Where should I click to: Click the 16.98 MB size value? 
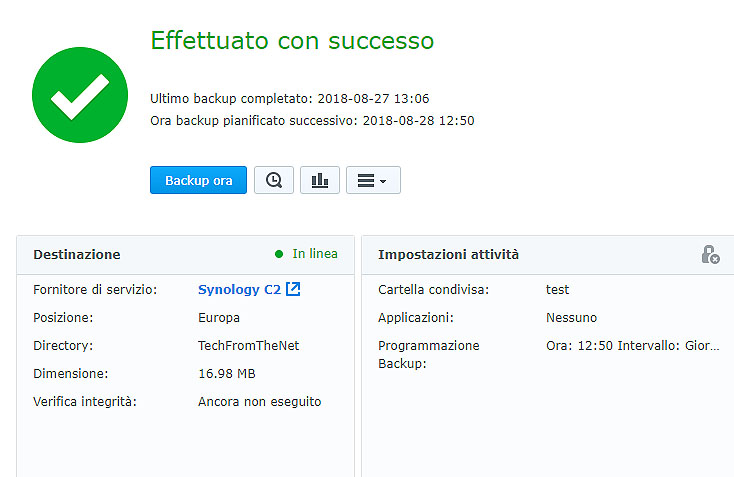(x=227, y=373)
